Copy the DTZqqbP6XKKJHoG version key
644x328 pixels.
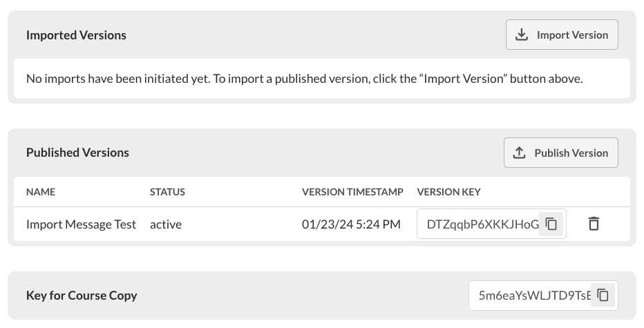coord(551,224)
